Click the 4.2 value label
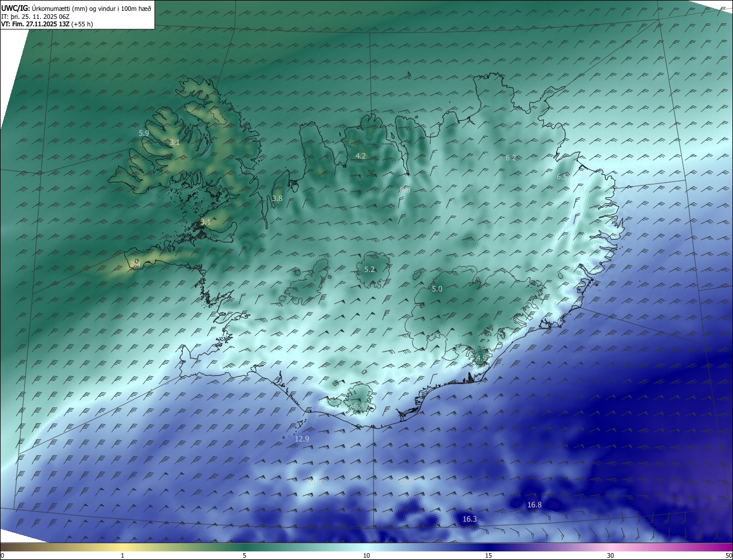This screenshot has width=733, height=560. tap(360, 156)
